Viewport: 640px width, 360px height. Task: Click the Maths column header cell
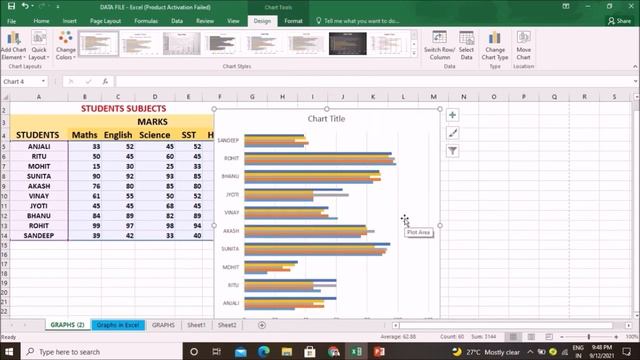pyautogui.click(x=84, y=135)
